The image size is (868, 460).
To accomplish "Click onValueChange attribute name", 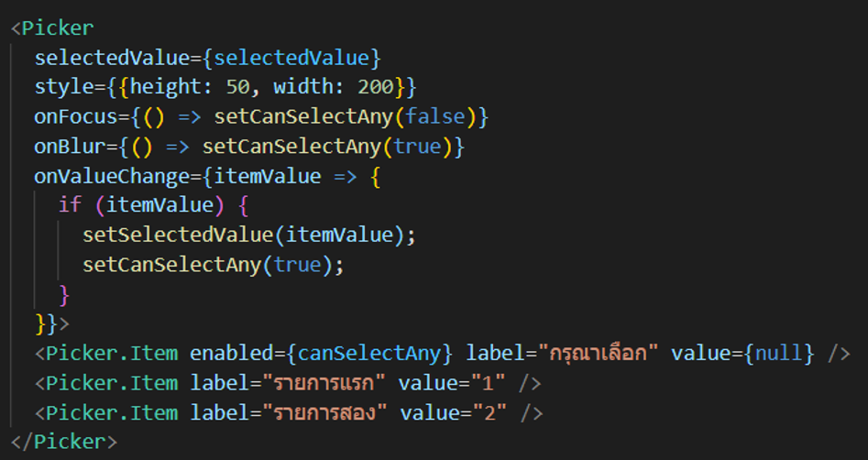I will point(112,177).
